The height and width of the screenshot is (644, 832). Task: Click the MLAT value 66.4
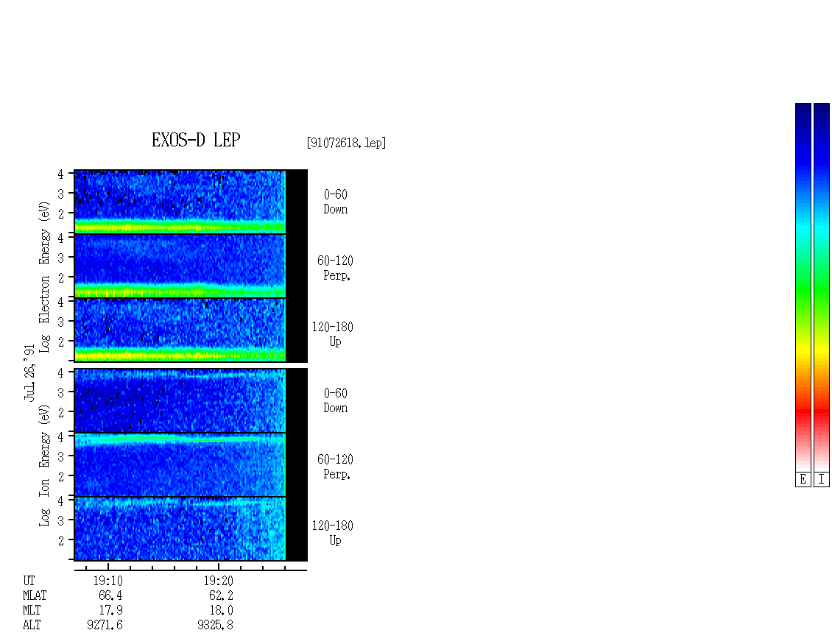[x=110, y=595]
